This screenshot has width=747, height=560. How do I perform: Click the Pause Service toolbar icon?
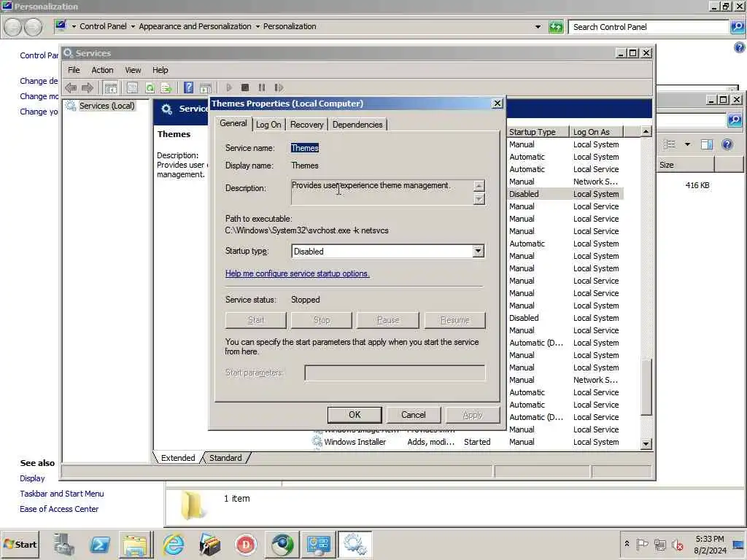click(262, 87)
